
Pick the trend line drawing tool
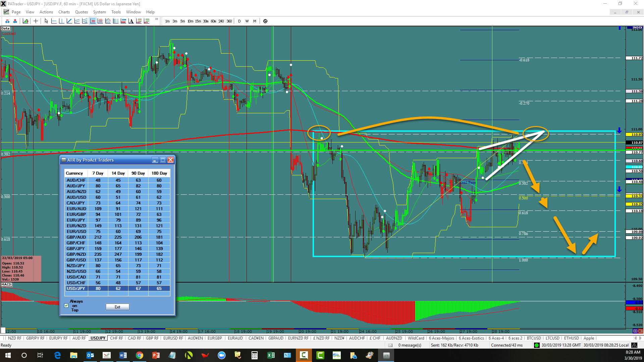(69, 21)
